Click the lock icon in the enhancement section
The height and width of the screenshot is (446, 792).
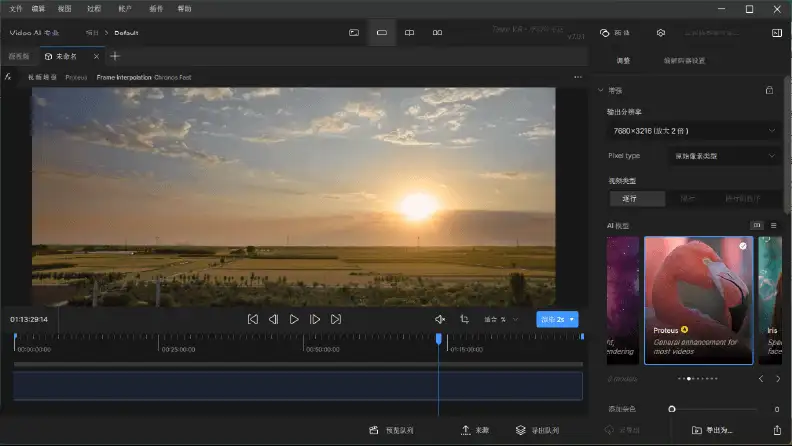769,90
